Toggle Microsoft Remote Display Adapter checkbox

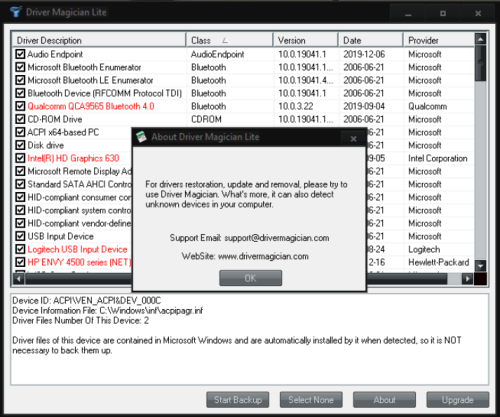pyautogui.click(x=20, y=171)
